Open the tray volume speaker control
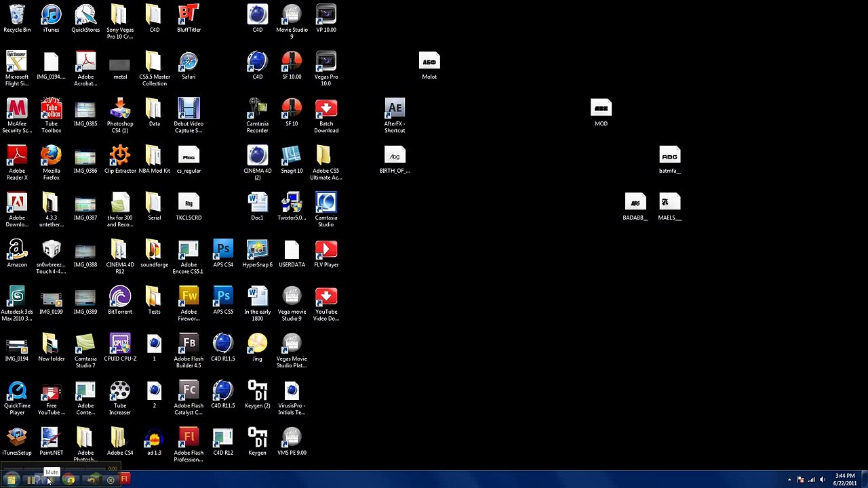 click(823, 480)
